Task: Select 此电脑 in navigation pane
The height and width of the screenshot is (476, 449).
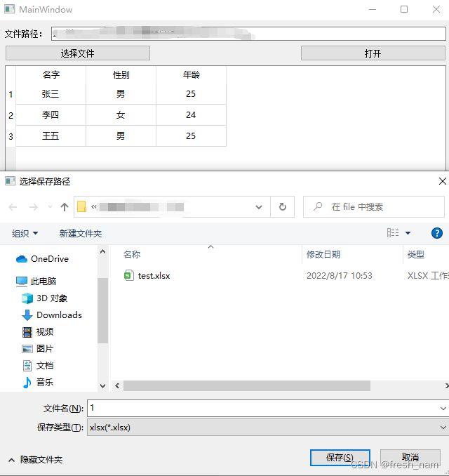Action: pyautogui.click(x=36, y=281)
